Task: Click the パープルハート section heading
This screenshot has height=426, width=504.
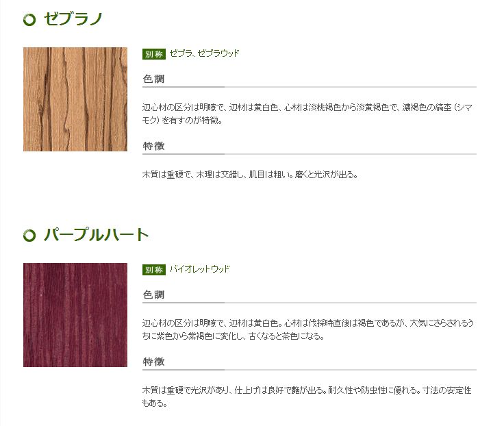Action: (96, 234)
